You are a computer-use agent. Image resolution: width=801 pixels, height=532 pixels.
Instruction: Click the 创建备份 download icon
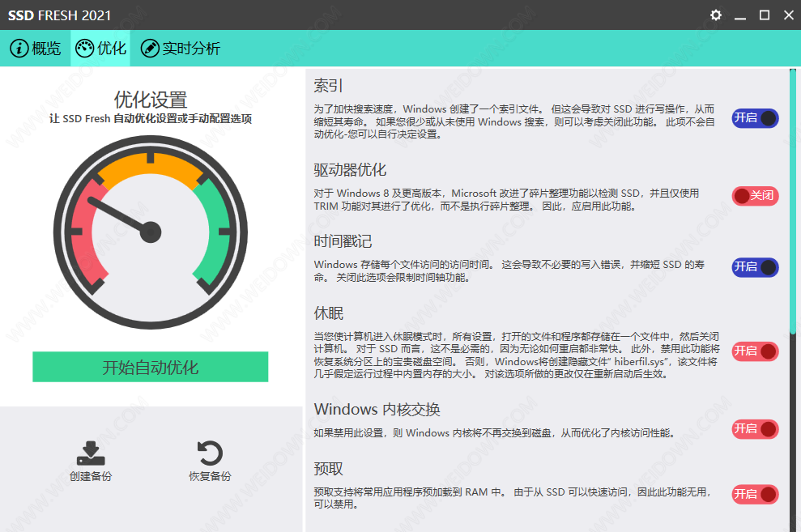pyautogui.click(x=91, y=453)
